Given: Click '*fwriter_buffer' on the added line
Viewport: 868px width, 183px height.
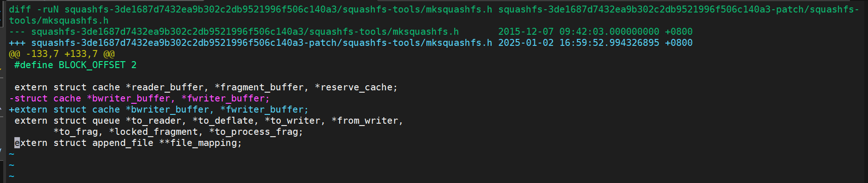Looking at the screenshot, I should pyautogui.click(x=262, y=109).
